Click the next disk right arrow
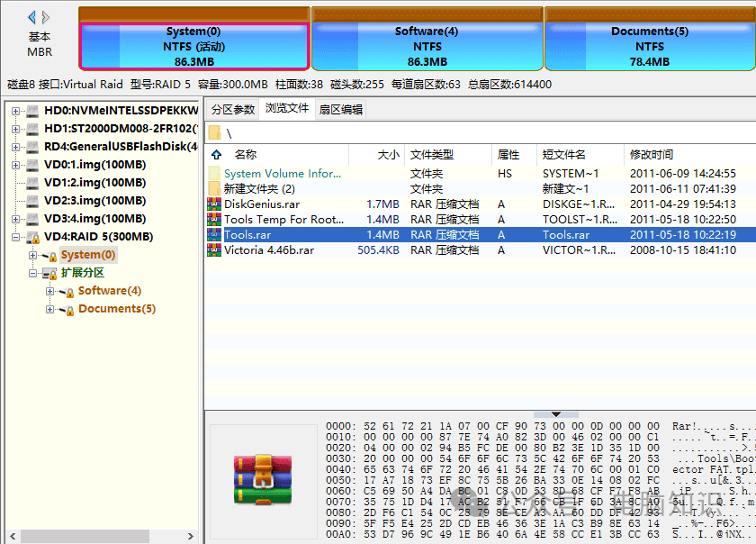This screenshot has width=756, height=544. [47, 17]
